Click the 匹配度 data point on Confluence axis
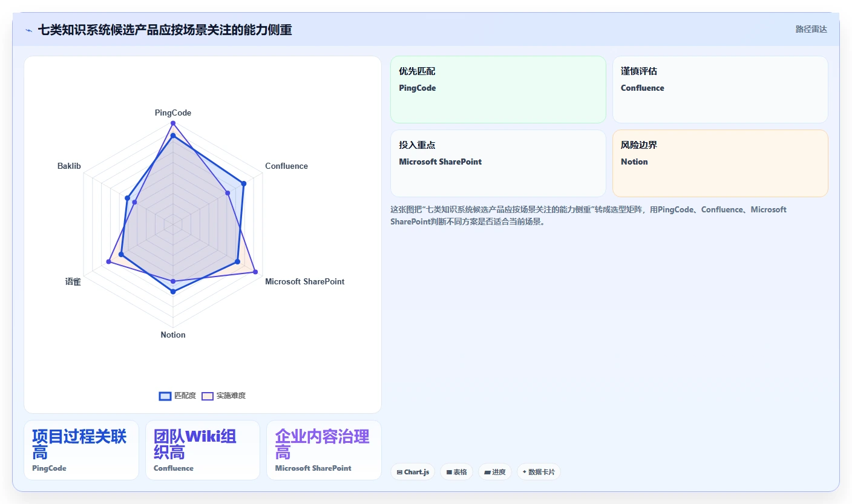Image resolution: width=852 pixels, height=504 pixels. (244, 183)
